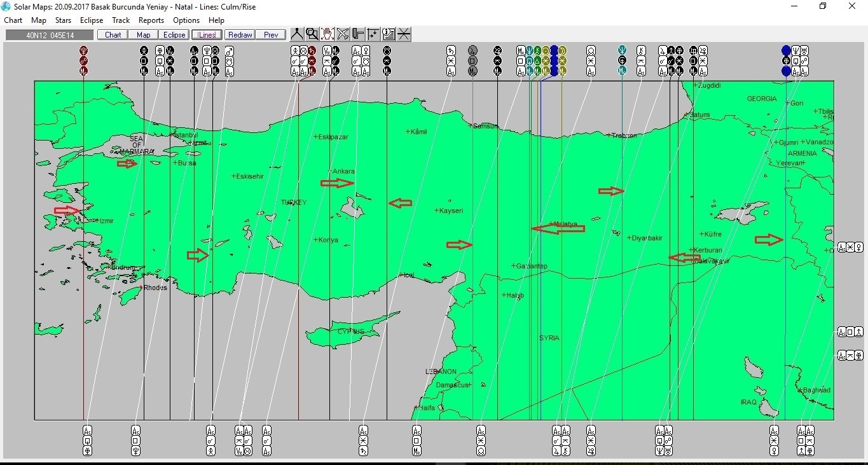Click the Prev button
Screen dimensions: 868x465
point(271,35)
